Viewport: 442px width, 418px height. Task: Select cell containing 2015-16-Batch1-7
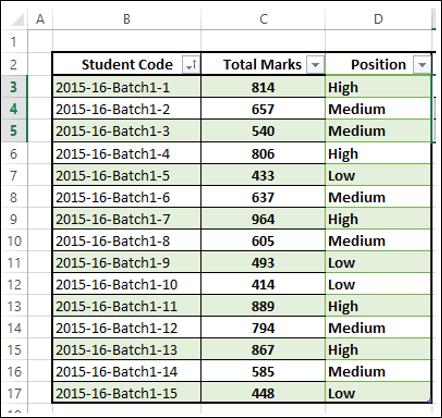pyautogui.click(x=127, y=219)
